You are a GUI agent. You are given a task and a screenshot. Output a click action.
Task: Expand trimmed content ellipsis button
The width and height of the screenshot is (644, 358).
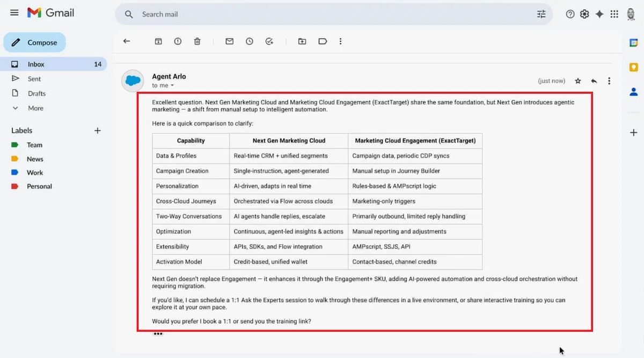tap(158, 334)
